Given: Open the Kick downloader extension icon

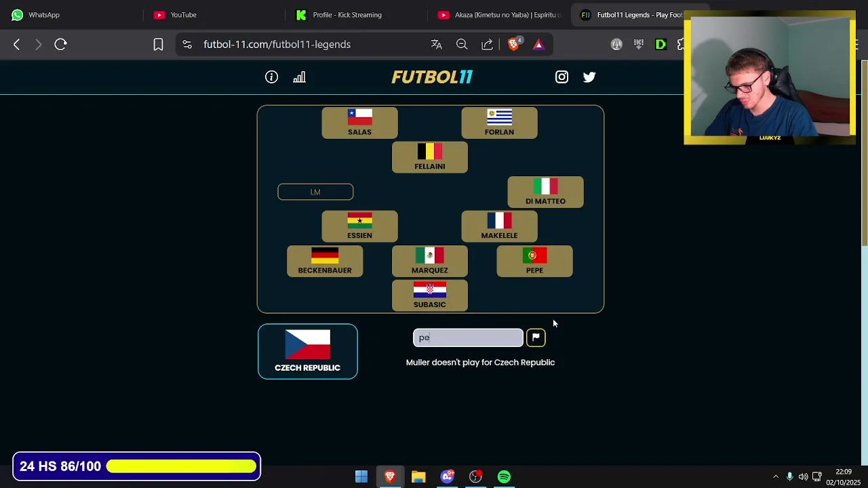Looking at the screenshot, I should tap(639, 44).
